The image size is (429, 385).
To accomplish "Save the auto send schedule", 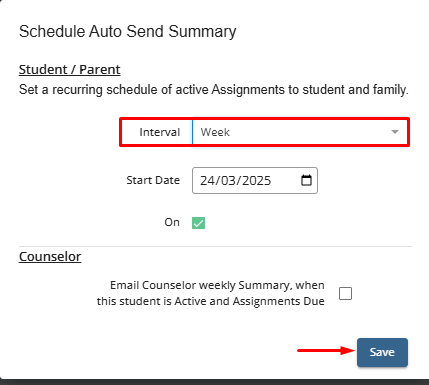I will (x=382, y=352).
